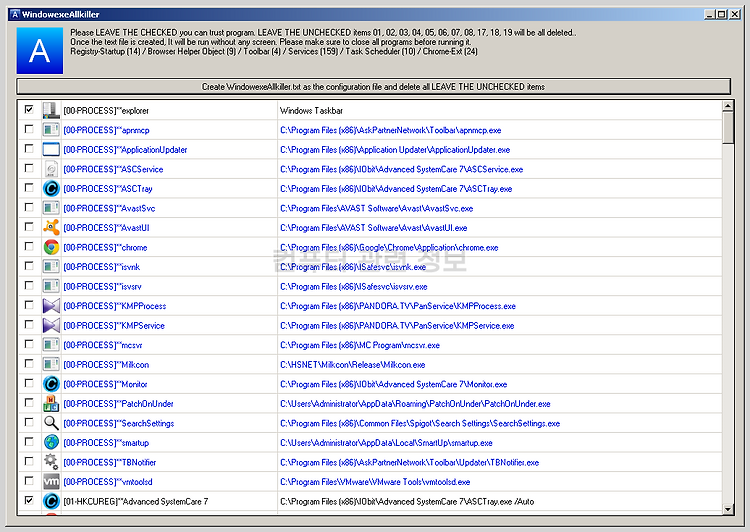The height and width of the screenshot is (532, 750).
Task: Click the ASCService process icon
Action: (x=51, y=169)
